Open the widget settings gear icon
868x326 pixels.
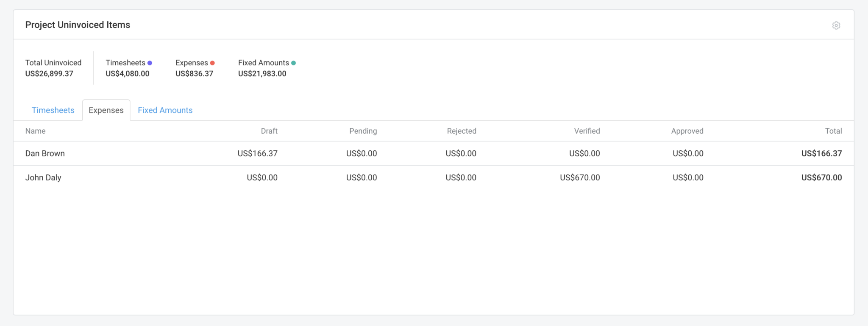point(836,25)
